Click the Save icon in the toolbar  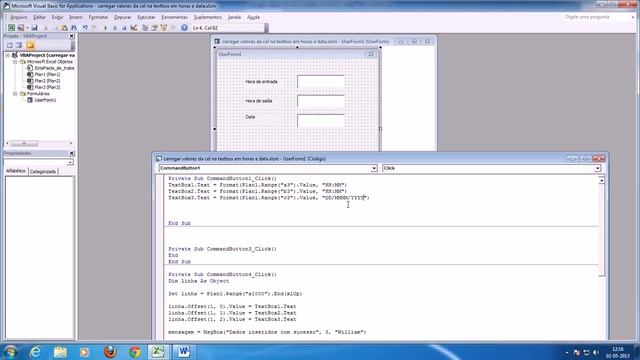coord(35,28)
